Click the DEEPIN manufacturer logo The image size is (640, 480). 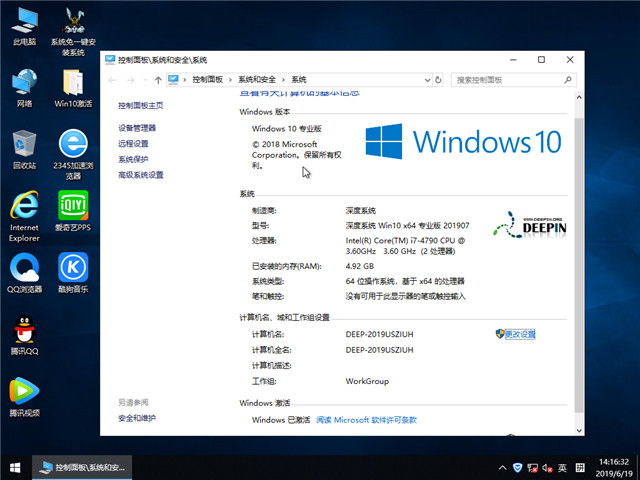[x=529, y=225]
